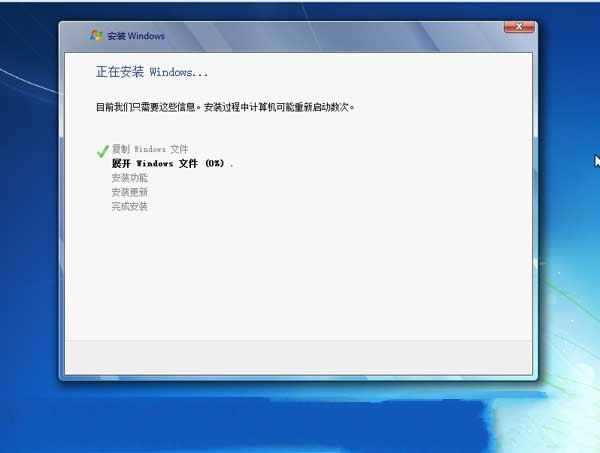
Task: Select the step '完成安装'
Action: pos(129,207)
